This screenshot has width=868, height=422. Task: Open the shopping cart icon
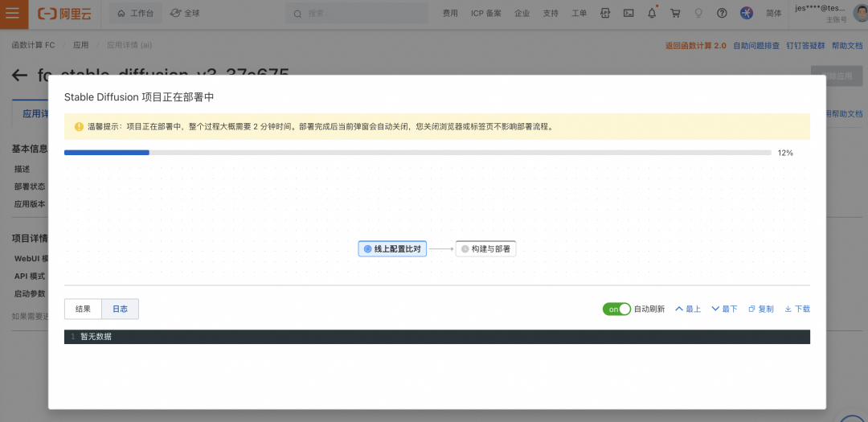pos(675,14)
